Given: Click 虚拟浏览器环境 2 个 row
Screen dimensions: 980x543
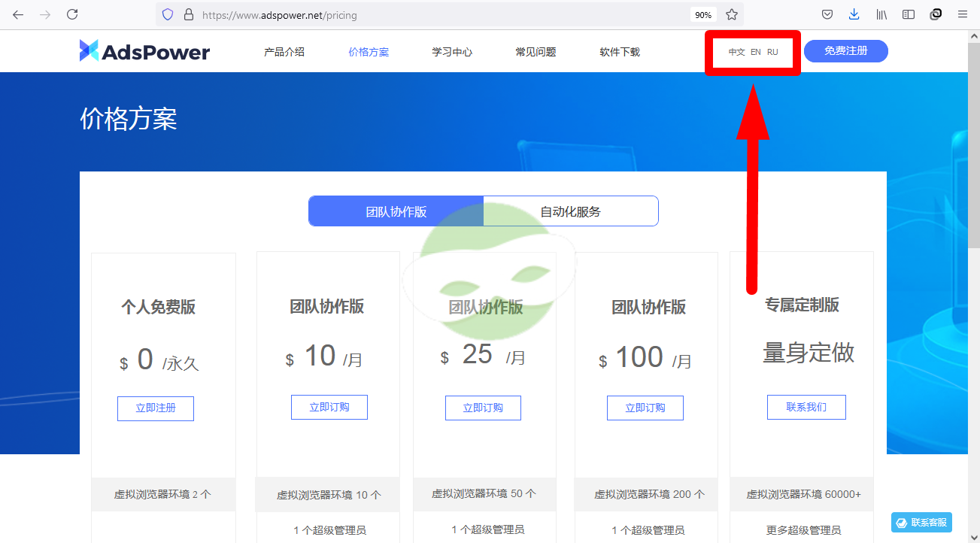Looking at the screenshot, I should point(163,495).
